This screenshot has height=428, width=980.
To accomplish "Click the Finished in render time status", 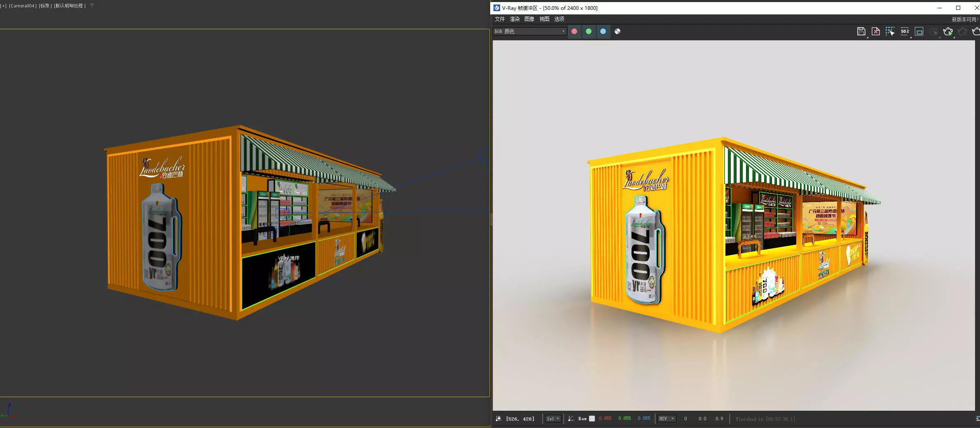I will [x=765, y=419].
